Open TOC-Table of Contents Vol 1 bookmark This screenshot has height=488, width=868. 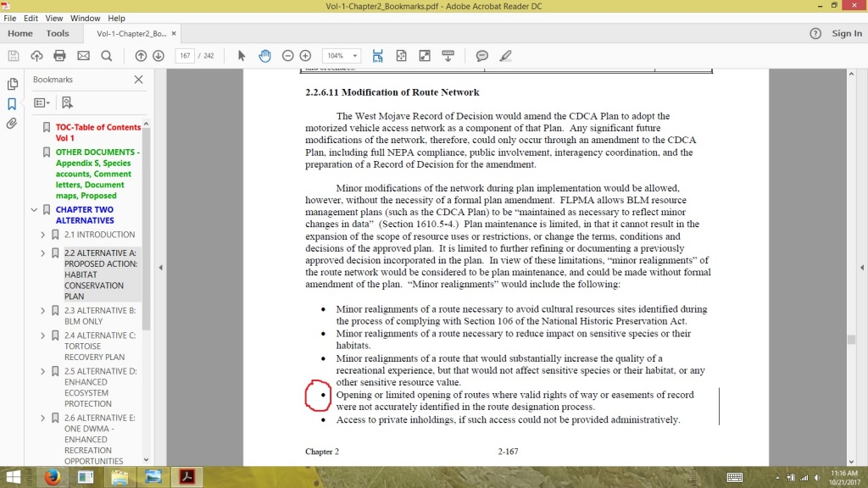coord(98,132)
